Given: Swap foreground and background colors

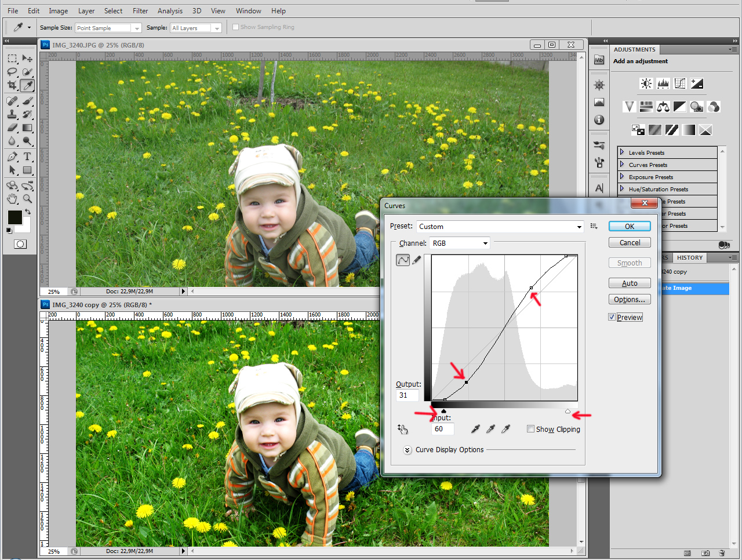Looking at the screenshot, I should pos(27,212).
